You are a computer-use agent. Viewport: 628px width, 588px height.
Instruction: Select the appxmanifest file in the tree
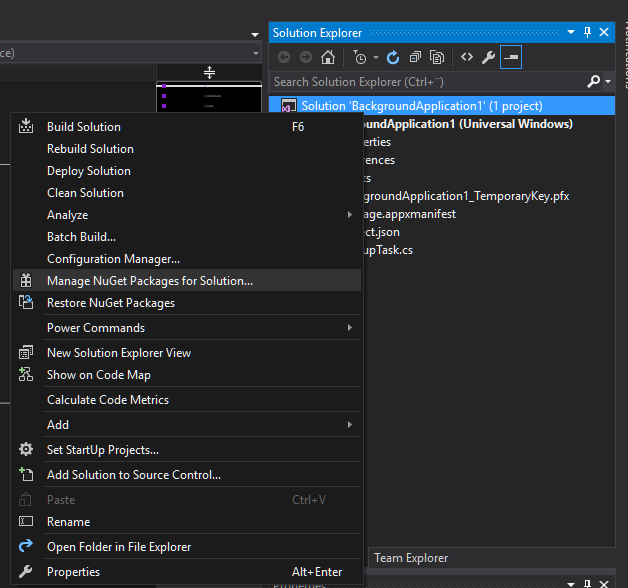[409, 214]
